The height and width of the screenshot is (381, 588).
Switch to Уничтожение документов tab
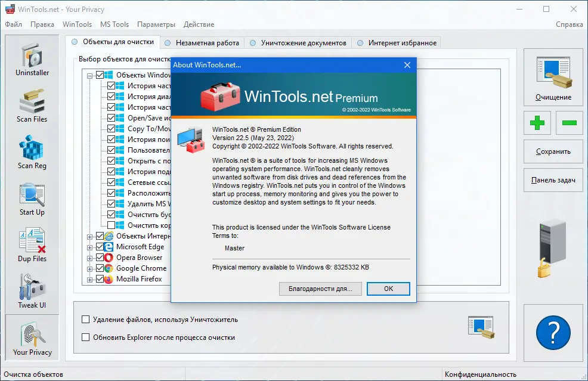click(x=299, y=43)
